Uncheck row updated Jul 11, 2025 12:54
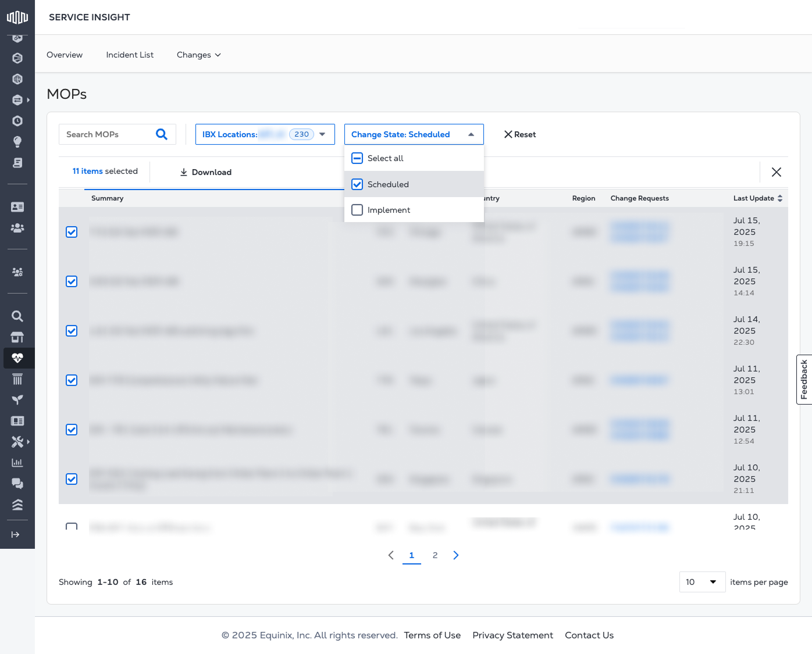812x654 pixels. tap(72, 430)
